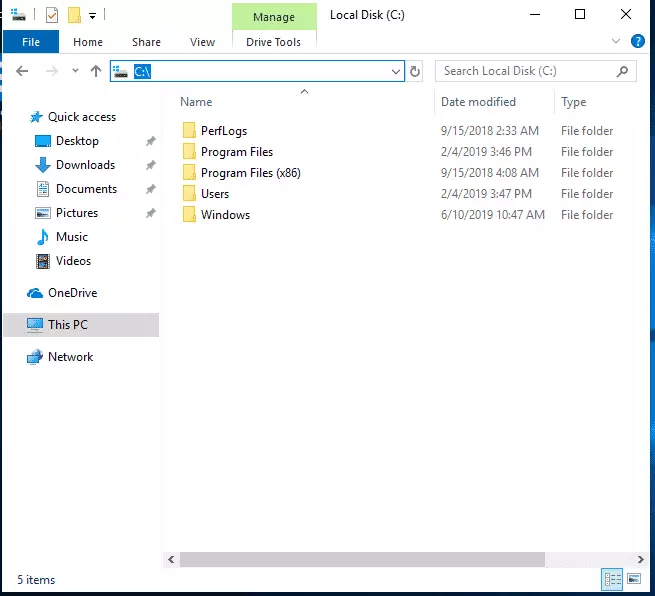Select the Program Files (x86) folder
The height and width of the screenshot is (596, 655).
[251, 172]
